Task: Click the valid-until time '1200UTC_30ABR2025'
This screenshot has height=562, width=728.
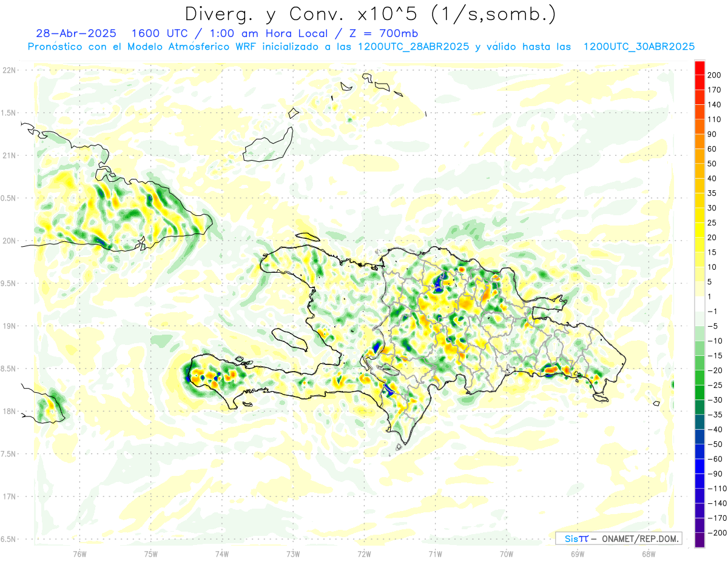Action: [639, 47]
